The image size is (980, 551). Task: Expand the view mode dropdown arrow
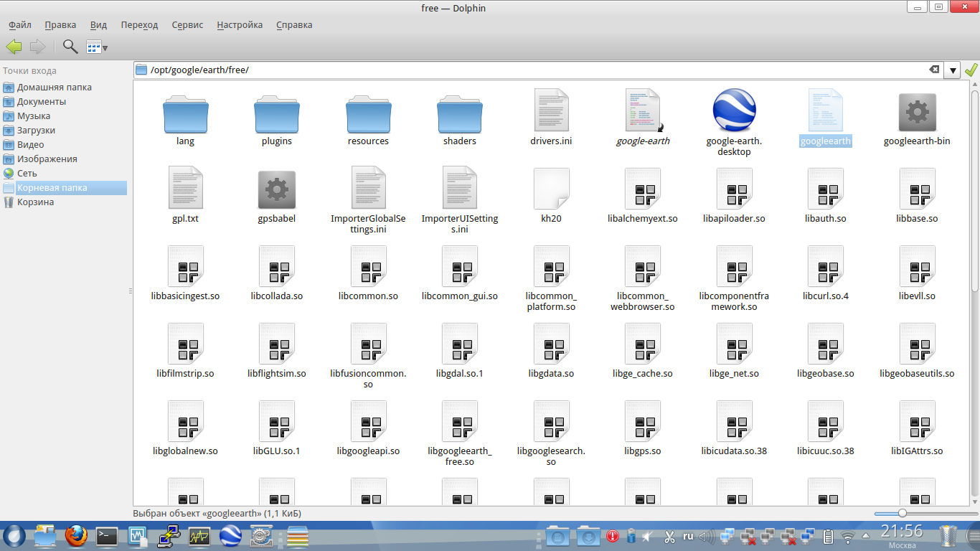click(105, 48)
